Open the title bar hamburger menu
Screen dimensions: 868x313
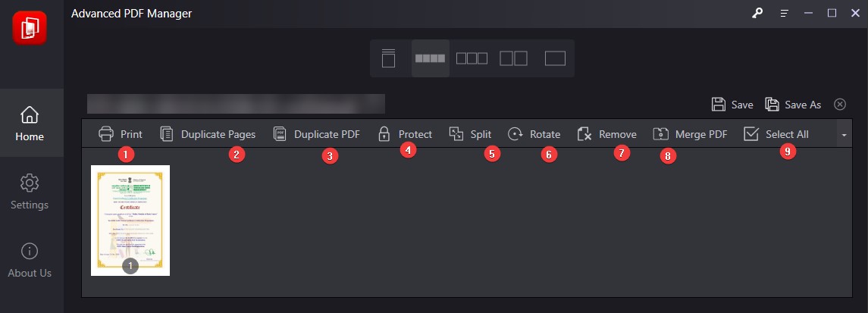(785, 13)
